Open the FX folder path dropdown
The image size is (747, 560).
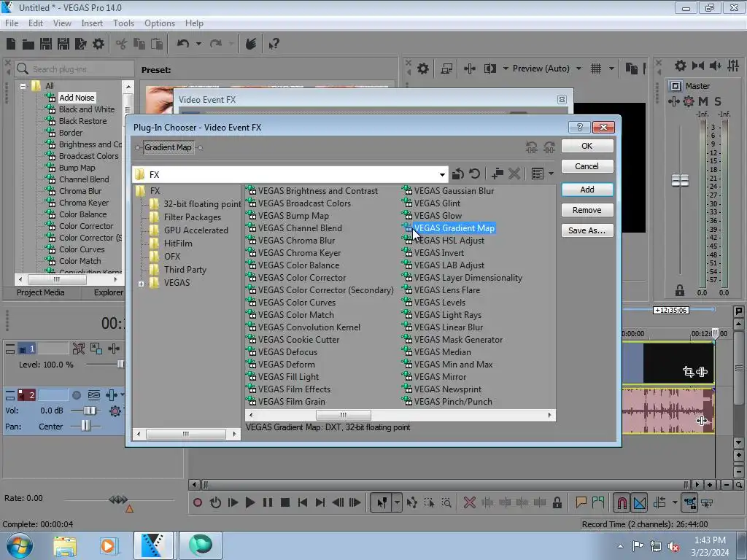[442, 175]
